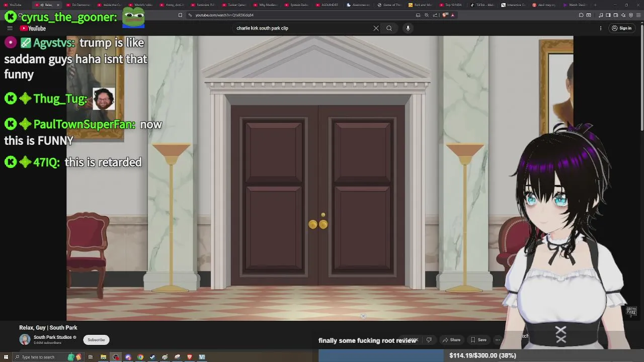This screenshot has width=644, height=362.
Task: Open the Windows Start menu
Action: pyautogui.click(x=6, y=357)
